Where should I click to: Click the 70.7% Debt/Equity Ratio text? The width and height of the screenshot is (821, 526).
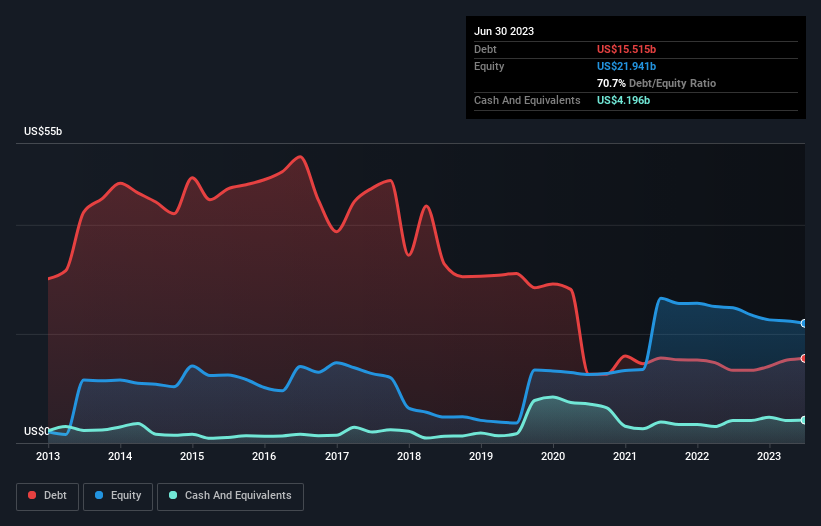656,83
